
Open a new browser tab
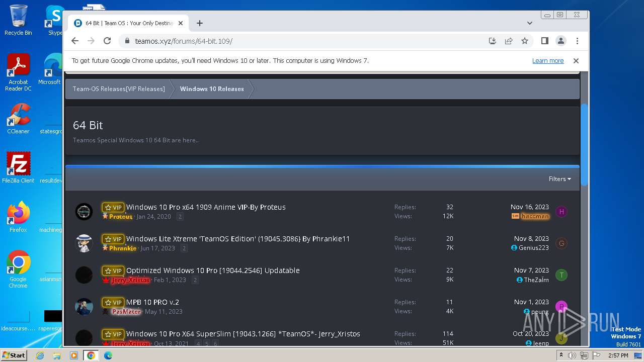click(x=200, y=23)
